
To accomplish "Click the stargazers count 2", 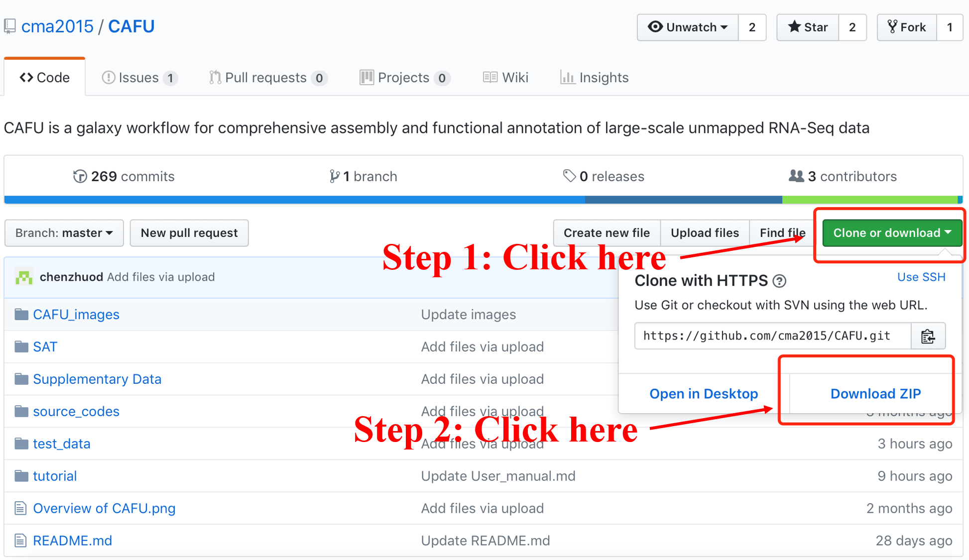I will pyautogui.click(x=852, y=27).
